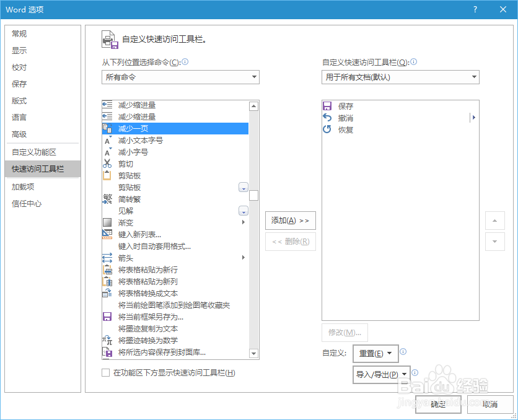Select the 渐变 gradient command icon
This screenshot has height=420, width=518.
[106, 222]
